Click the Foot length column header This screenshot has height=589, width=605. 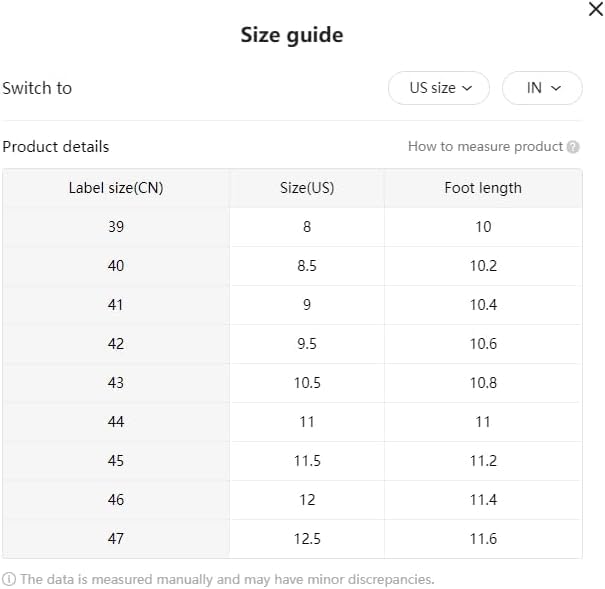coord(483,188)
